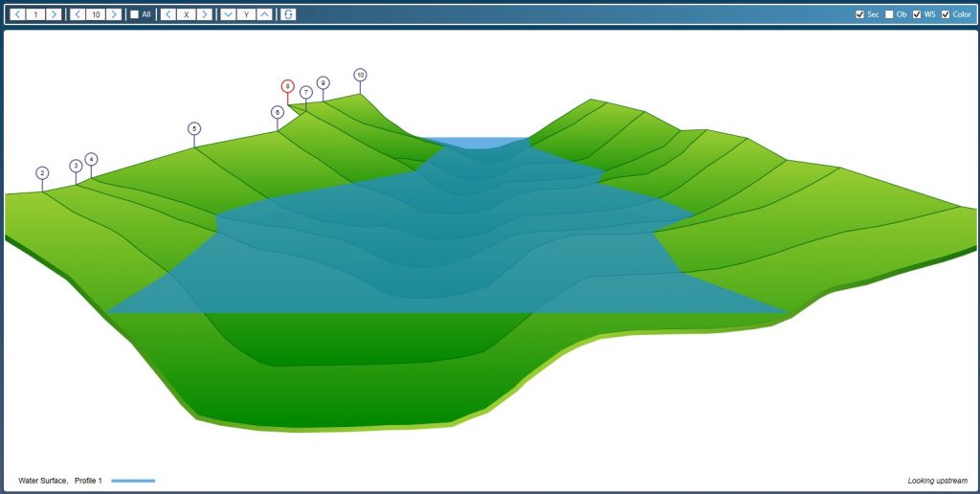Click the Y axis label button
980x494 pixels.
(246, 14)
